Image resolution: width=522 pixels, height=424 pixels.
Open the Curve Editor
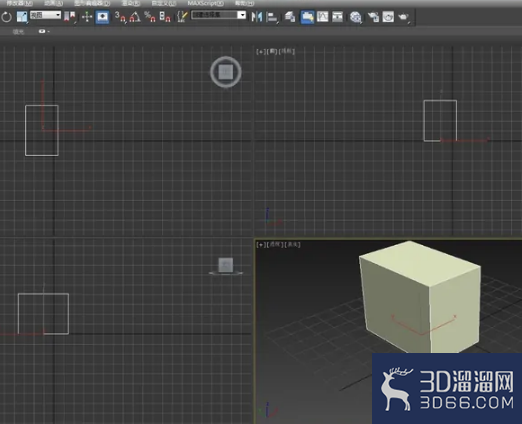coord(322,17)
